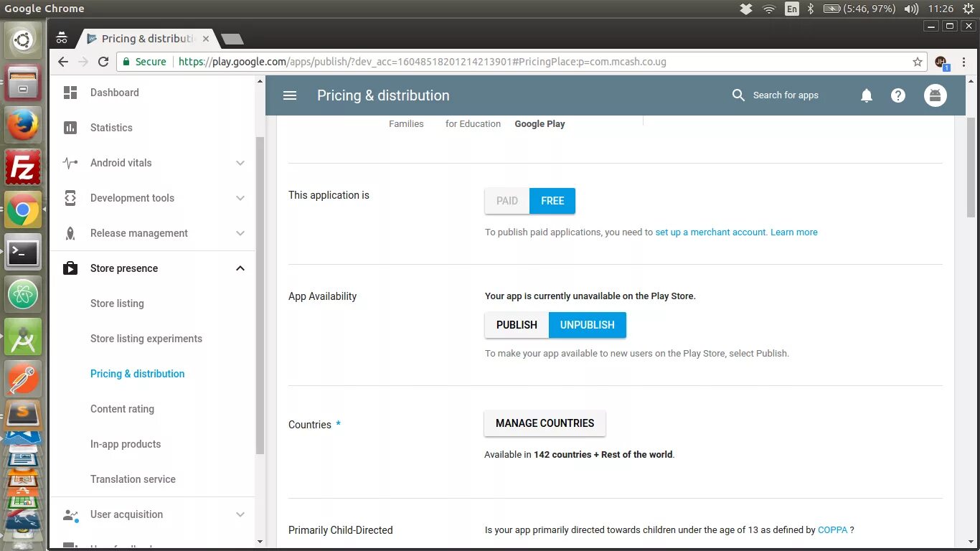Go to Store listing experiments

pos(146,339)
